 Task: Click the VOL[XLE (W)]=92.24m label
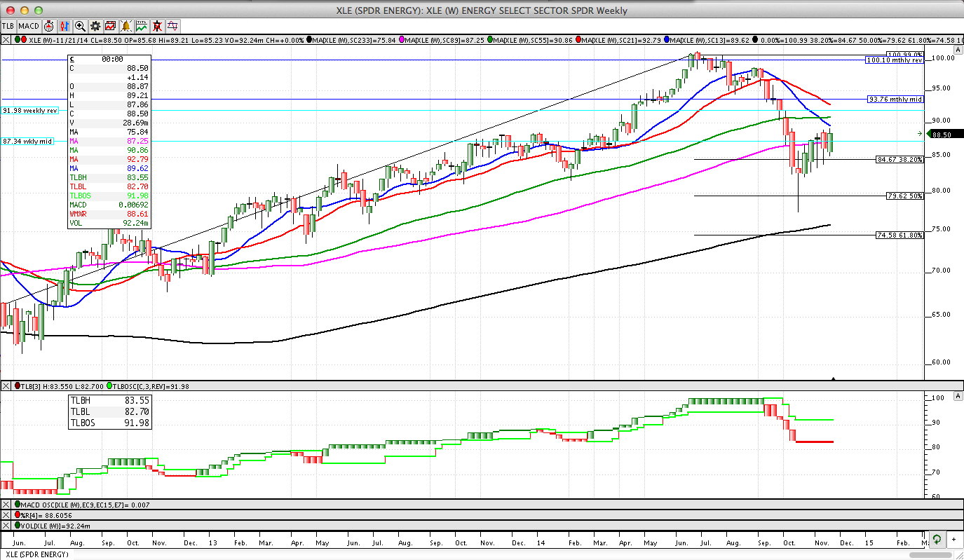click(x=56, y=526)
